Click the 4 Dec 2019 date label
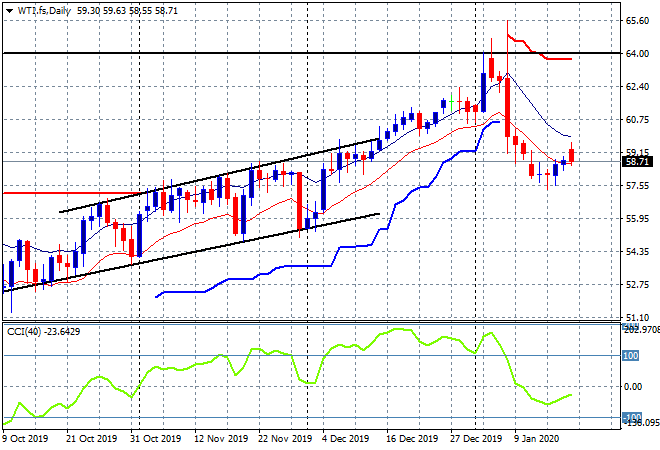Viewport: 660px width, 450px height. (x=346, y=439)
